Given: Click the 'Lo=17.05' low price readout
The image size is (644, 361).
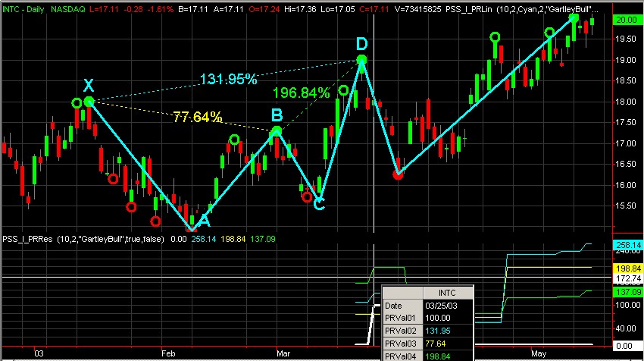Looking at the screenshot, I should [338, 9].
